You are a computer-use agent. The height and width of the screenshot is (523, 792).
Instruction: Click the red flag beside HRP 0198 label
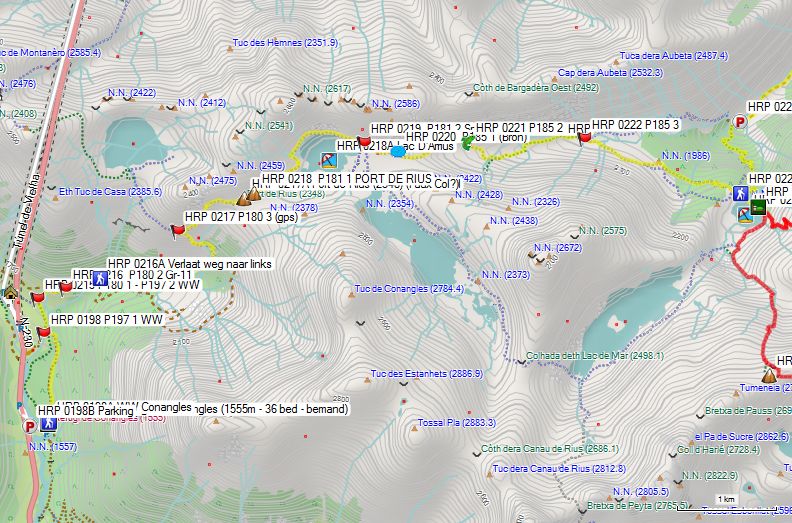43,332
